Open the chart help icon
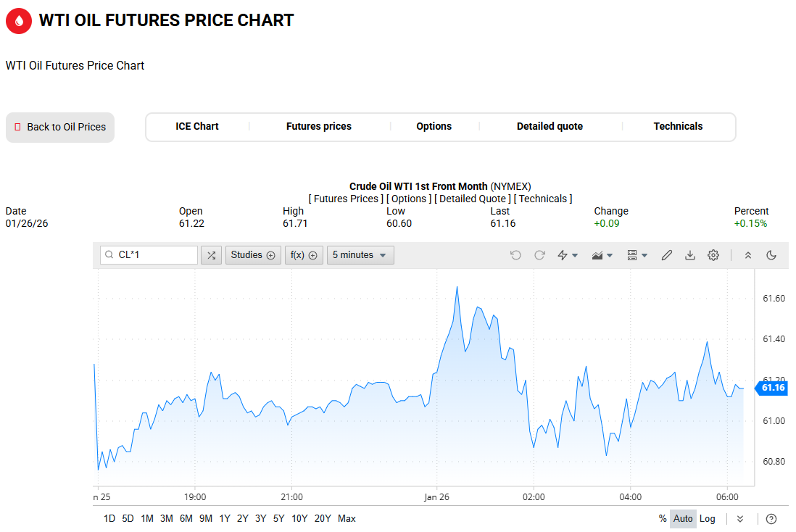The height and width of the screenshot is (532, 796). pyautogui.click(x=771, y=518)
